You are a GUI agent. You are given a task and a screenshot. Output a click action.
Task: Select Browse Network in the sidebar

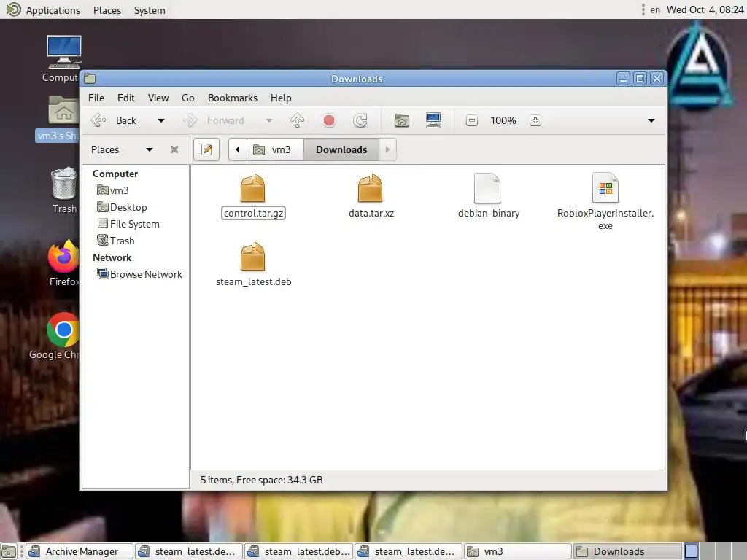point(139,274)
